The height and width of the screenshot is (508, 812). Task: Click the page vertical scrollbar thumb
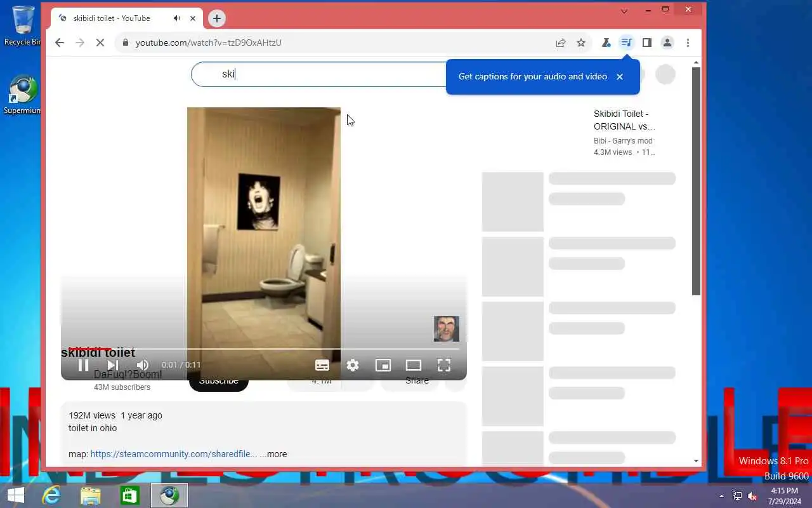(696, 181)
